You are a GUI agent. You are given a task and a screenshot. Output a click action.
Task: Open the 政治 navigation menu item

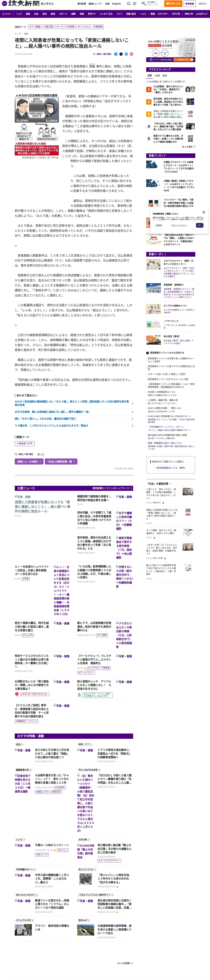[45, 14]
